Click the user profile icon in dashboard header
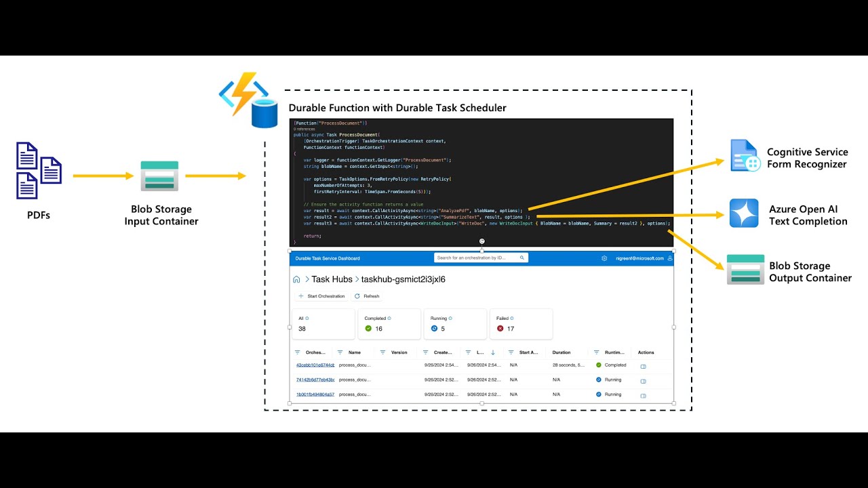Image resolution: width=868 pixels, height=488 pixels. (670, 258)
